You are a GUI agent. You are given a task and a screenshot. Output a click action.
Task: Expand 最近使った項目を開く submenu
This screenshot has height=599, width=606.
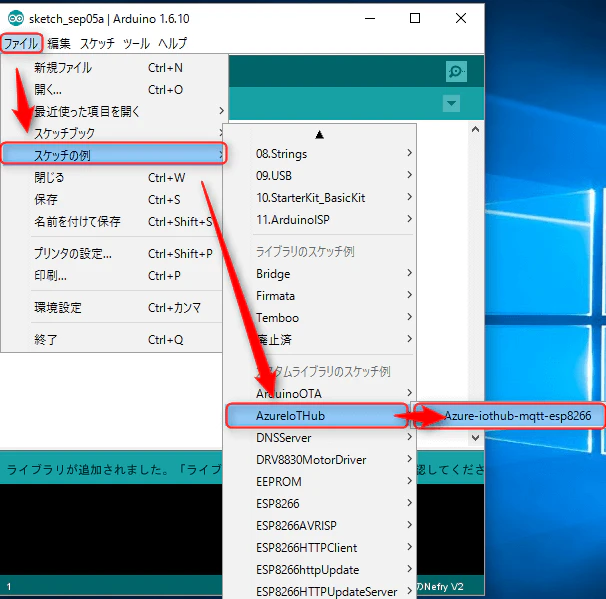click(114, 112)
